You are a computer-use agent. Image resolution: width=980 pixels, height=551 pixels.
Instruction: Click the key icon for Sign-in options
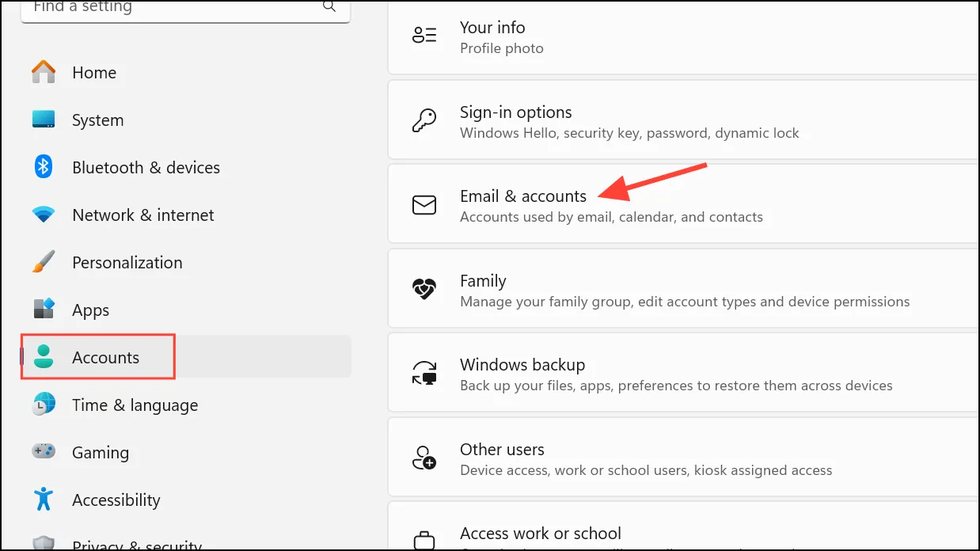click(x=424, y=121)
